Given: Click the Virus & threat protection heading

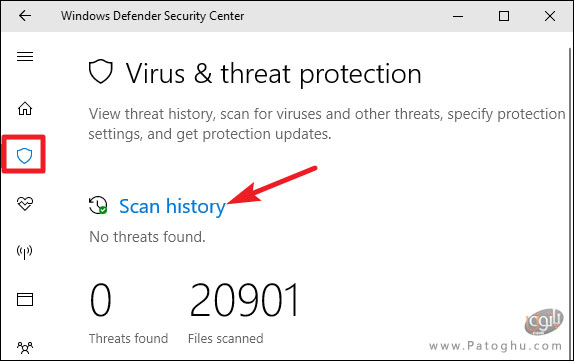Looking at the screenshot, I should tap(273, 74).
